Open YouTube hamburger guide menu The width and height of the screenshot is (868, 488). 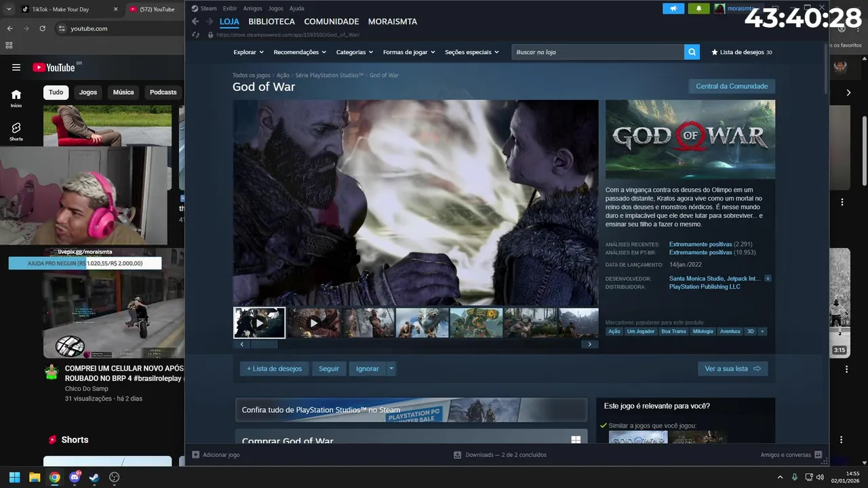point(16,67)
